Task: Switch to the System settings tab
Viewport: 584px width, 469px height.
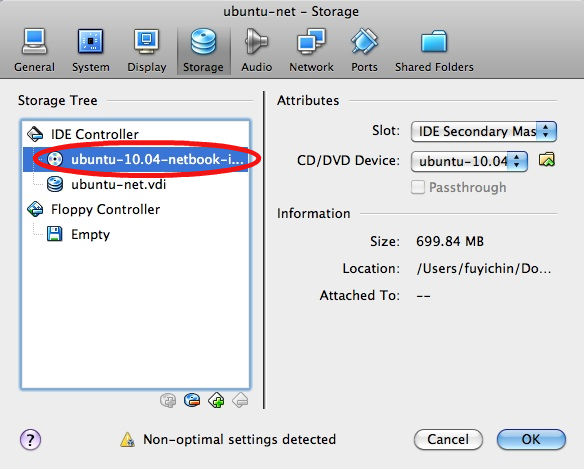Action: click(91, 50)
